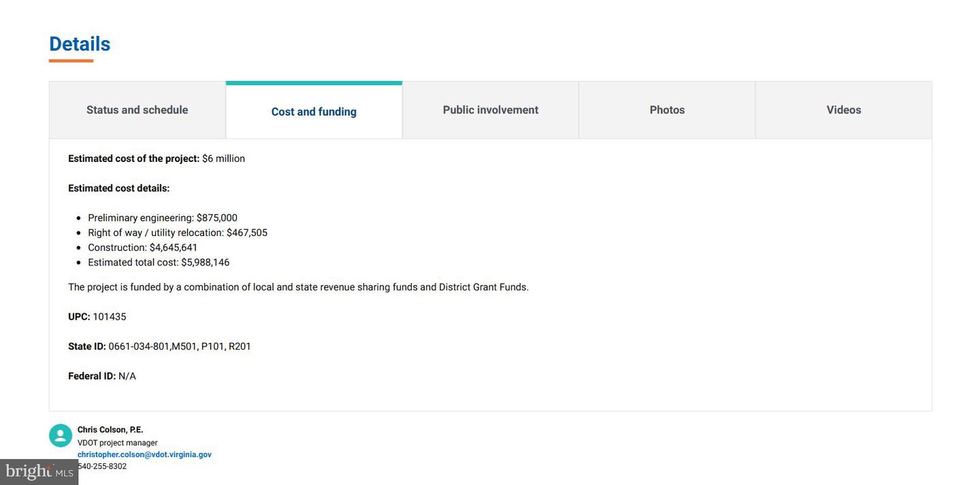Image resolution: width=980 pixels, height=485 pixels.
Task: Click the Preliminary engineering cost line
Action: click(163, 218)
